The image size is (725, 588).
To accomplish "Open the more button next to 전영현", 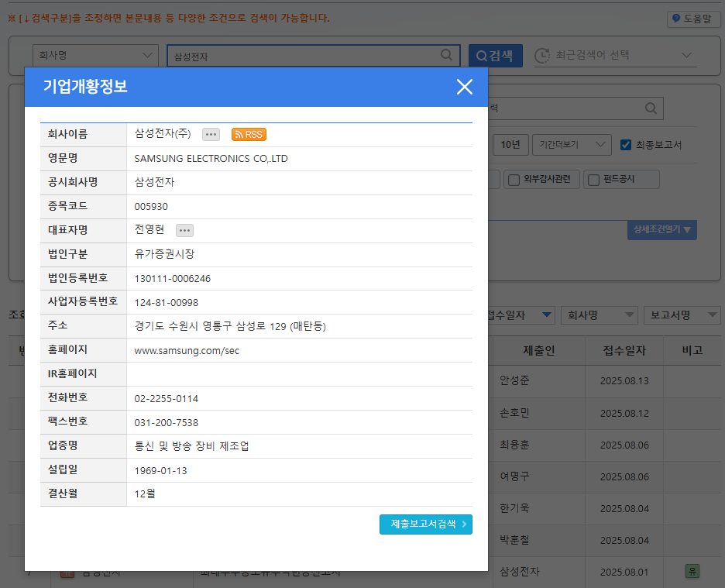I will coord(184,230).
